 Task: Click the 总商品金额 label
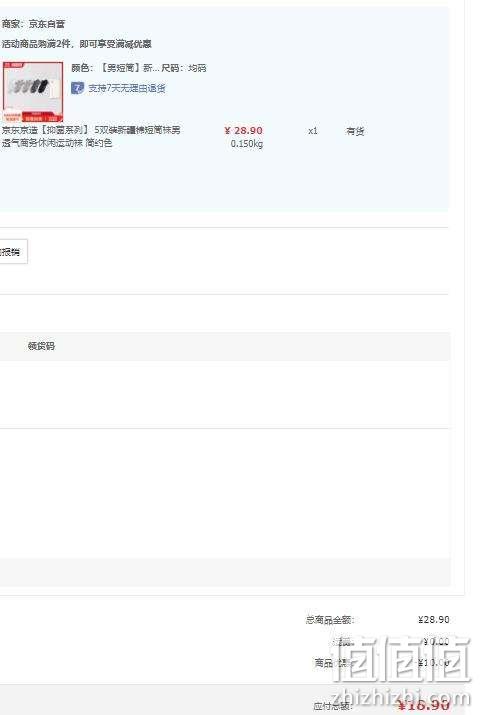click(x=330, y=620)
